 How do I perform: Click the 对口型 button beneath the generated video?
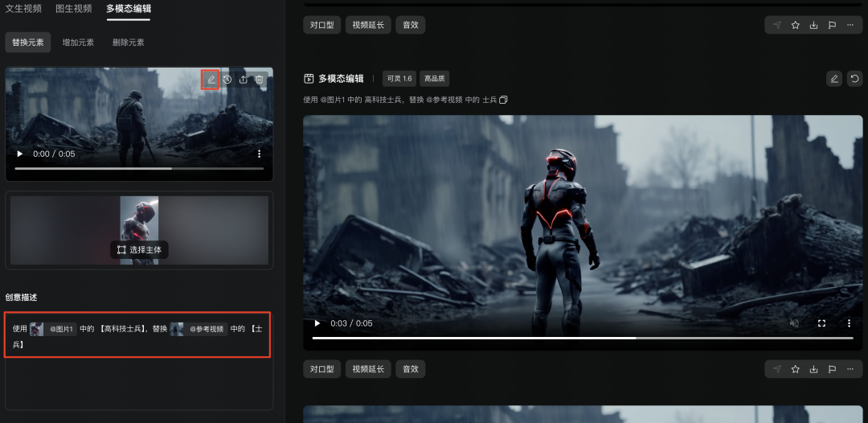321,369
